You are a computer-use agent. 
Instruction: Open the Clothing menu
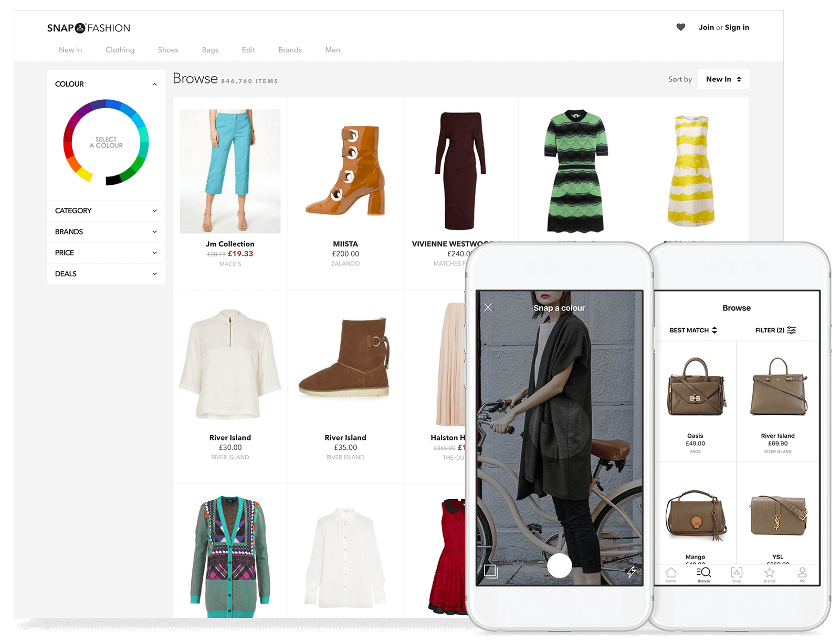(120, 50)
